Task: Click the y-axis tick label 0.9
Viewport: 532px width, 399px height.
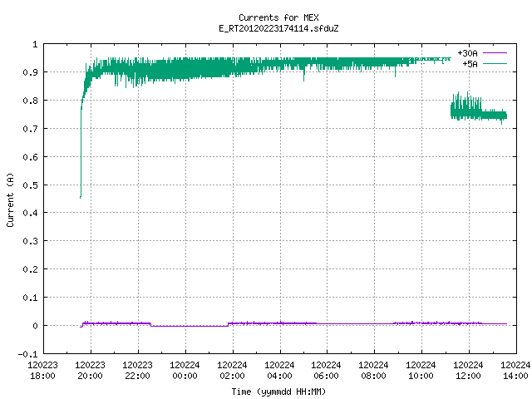Action: (30, 72)
